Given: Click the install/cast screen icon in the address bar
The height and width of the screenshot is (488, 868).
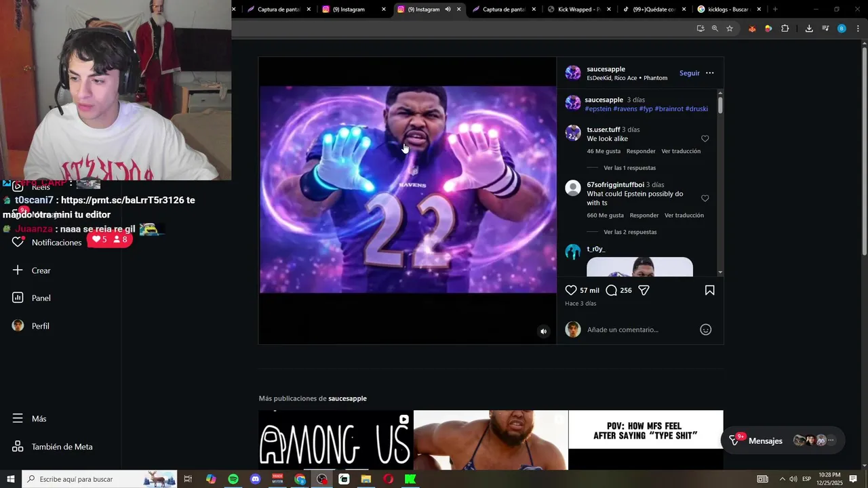Looking at the screenshot, I should tap(701, 28).
